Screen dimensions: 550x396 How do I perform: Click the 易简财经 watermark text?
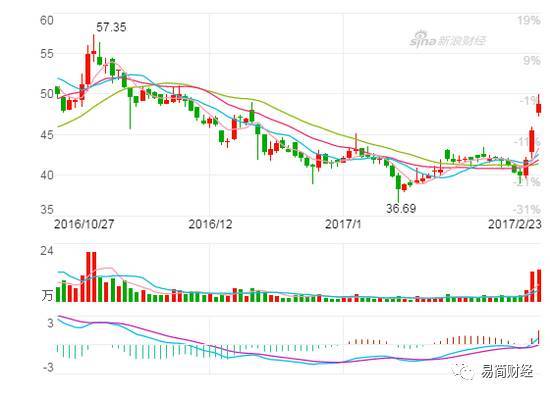point(507,371)
